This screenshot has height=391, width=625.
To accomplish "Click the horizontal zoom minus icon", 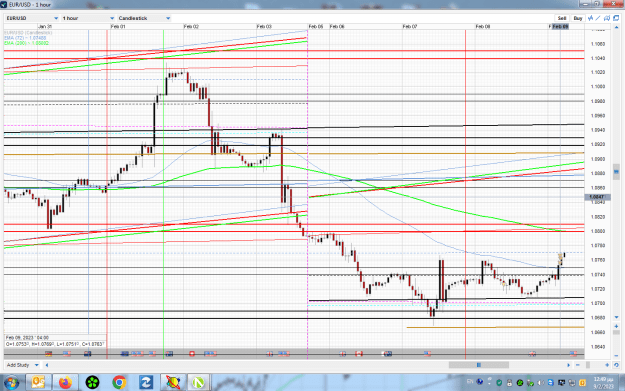I will coord(578,365).
